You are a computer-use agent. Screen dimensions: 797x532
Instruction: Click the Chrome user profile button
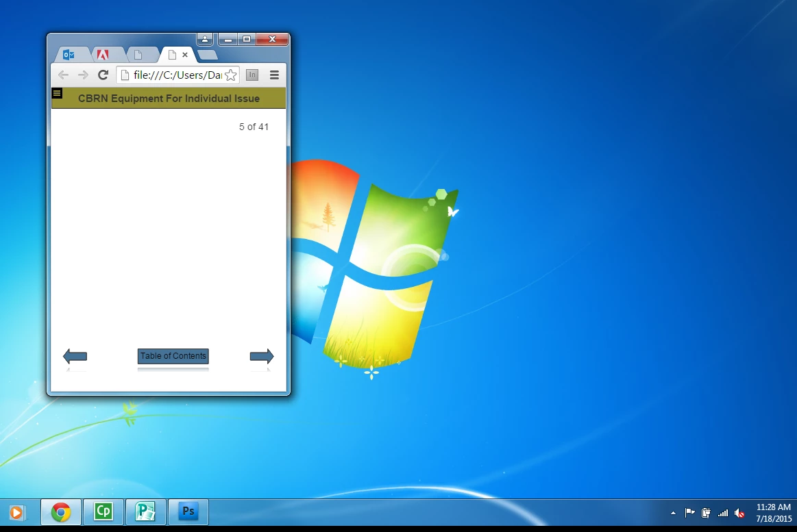(x=205, y=39)
